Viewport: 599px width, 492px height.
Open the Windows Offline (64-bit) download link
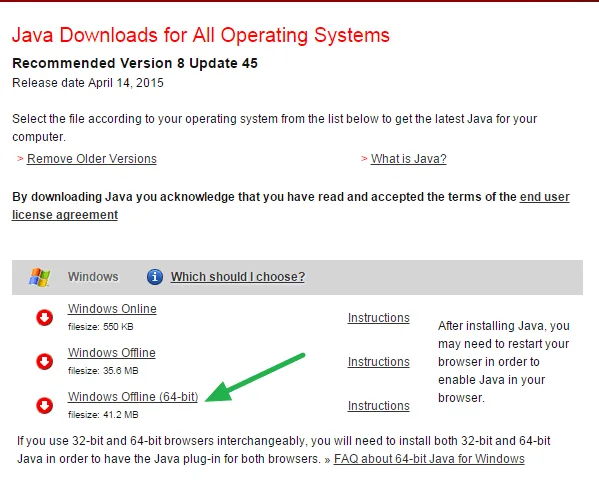[133, 397]
